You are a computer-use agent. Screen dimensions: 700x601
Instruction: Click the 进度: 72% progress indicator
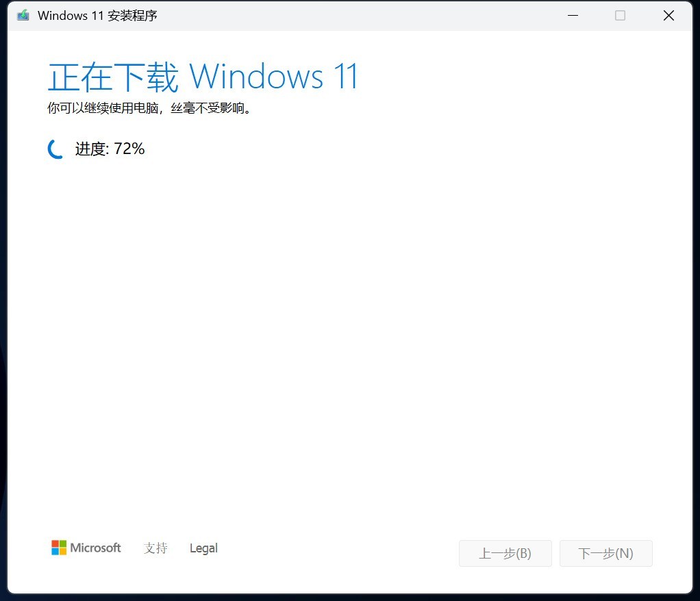click(110, 149)
